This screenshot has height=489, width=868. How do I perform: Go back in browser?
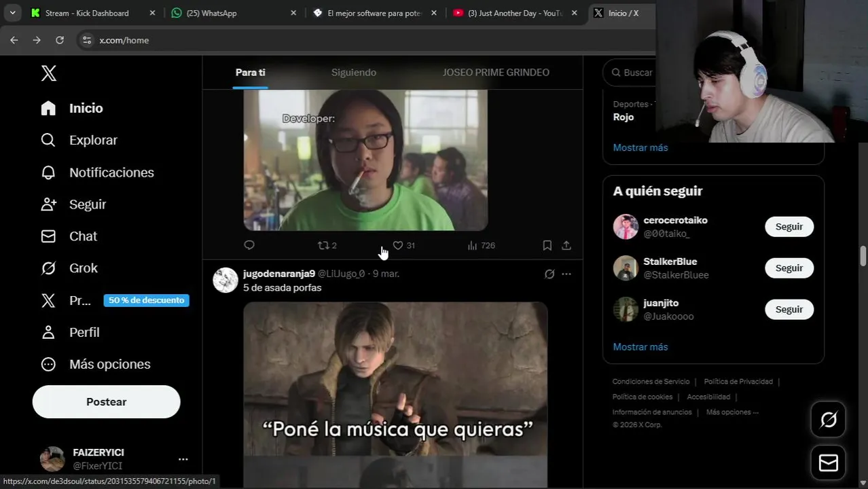click(14, 40)
